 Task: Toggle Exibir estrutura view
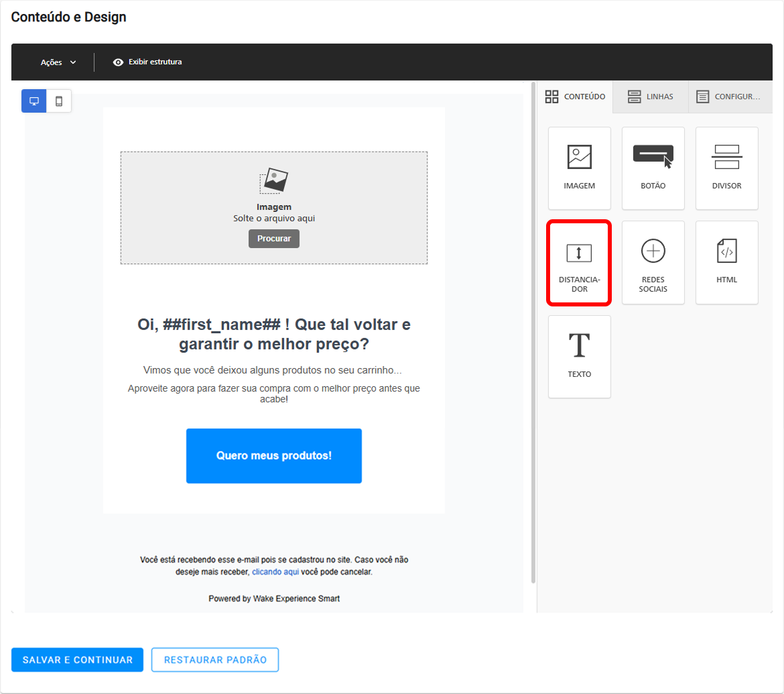click(147, 62)
